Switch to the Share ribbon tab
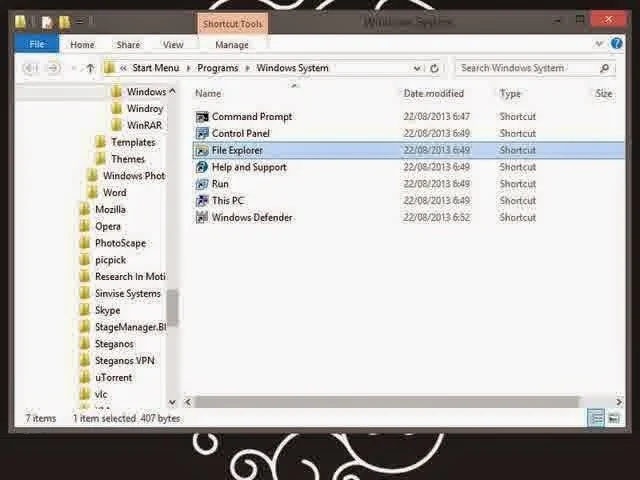This screenshot has width=640, height=480. [128, 44]
